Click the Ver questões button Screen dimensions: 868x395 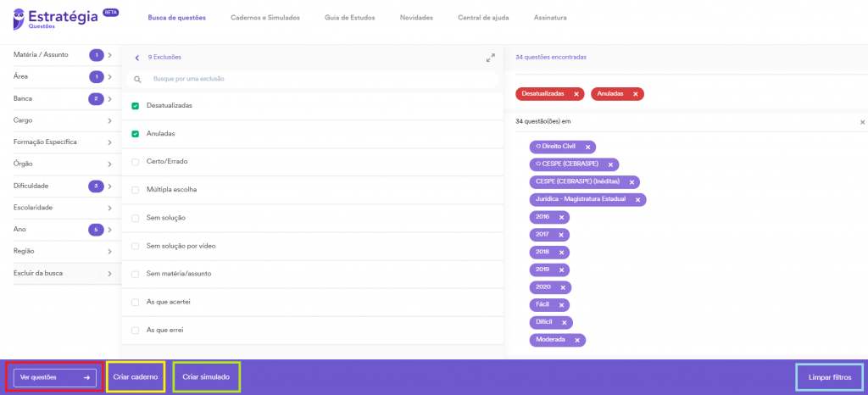pyautogui.click(x=55, y=378)
